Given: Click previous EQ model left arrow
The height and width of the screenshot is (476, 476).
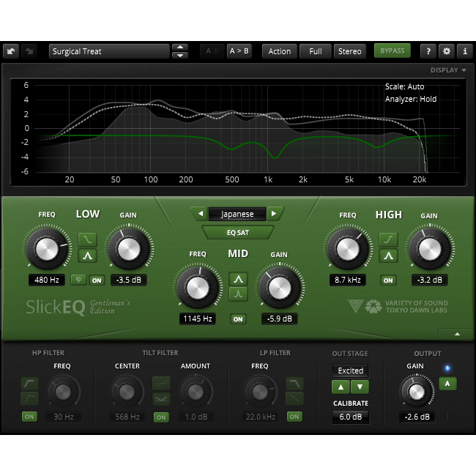Looking at the screenshot, I should 201,214.
